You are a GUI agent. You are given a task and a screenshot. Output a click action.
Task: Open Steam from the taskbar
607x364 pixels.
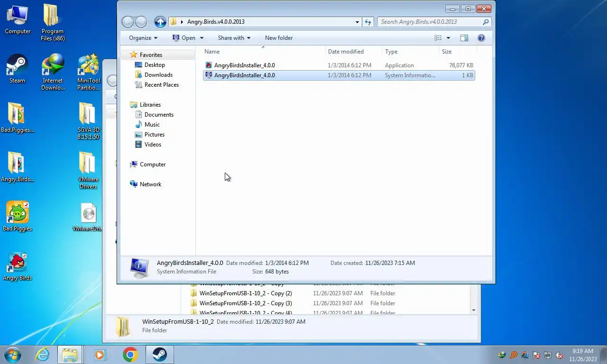point(159,355)
